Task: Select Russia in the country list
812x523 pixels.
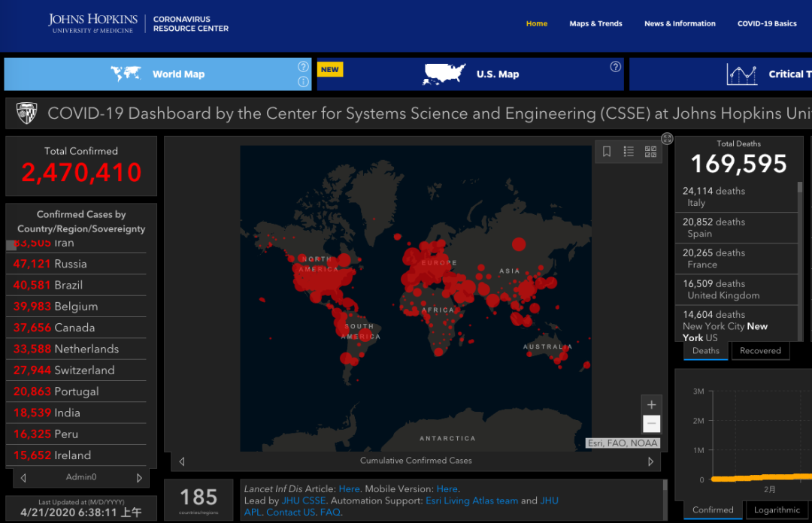Action: click(76, 264)
